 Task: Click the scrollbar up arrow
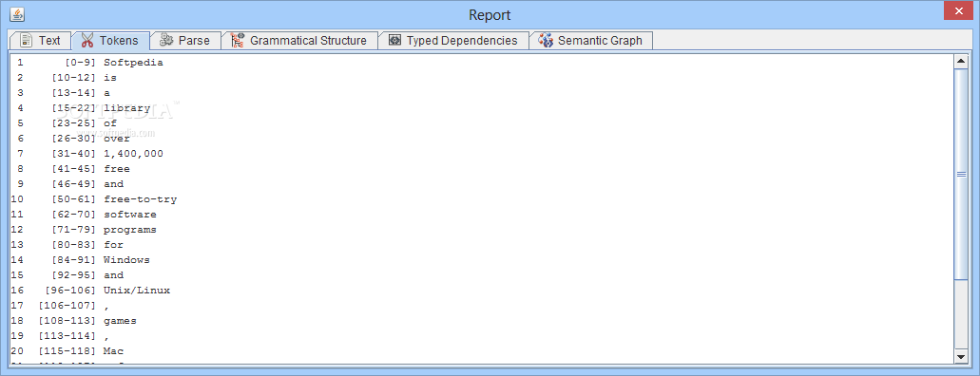(x=961, y=61)
